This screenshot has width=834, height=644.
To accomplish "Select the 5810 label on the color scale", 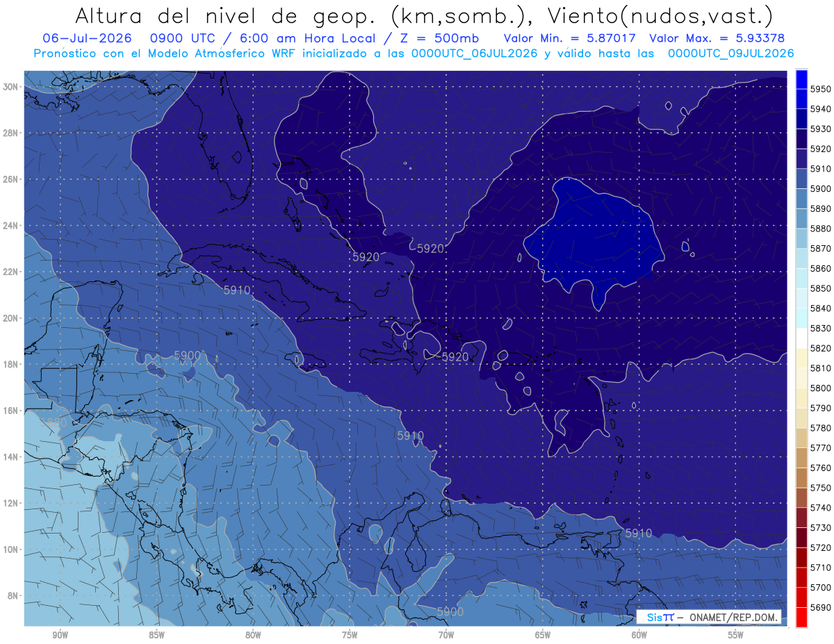I will (x=821, y=368).
